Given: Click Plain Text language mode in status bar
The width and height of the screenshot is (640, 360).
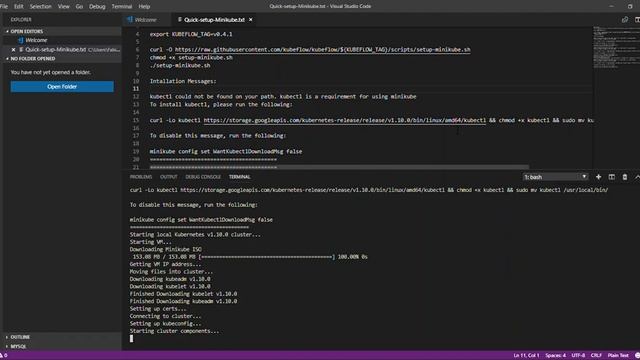Looking at the screenshot, I should (618, 356).
